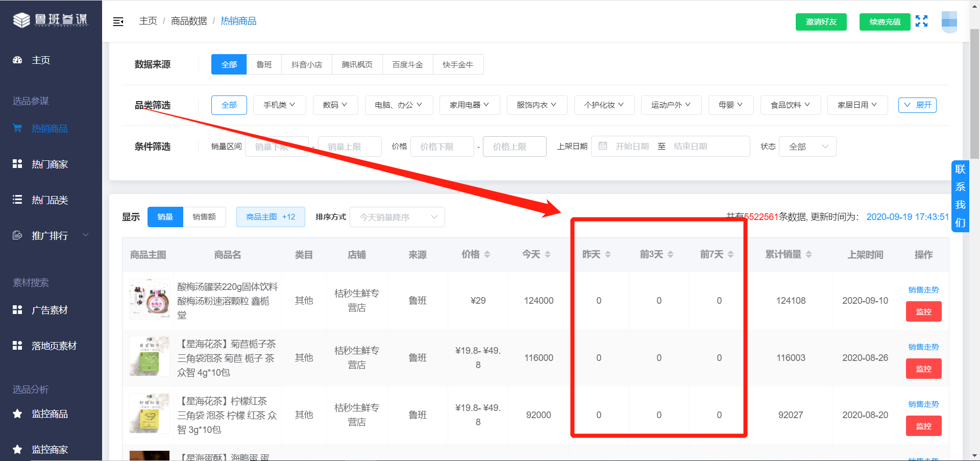Select 抖音小店 data source tab
This screenshot has height=461, width=980.
307,64
